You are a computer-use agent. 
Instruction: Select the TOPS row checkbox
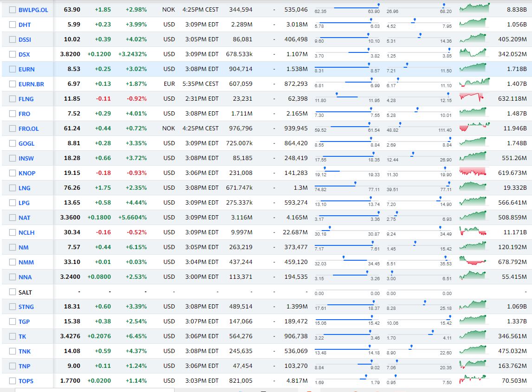tap(13, 381)
